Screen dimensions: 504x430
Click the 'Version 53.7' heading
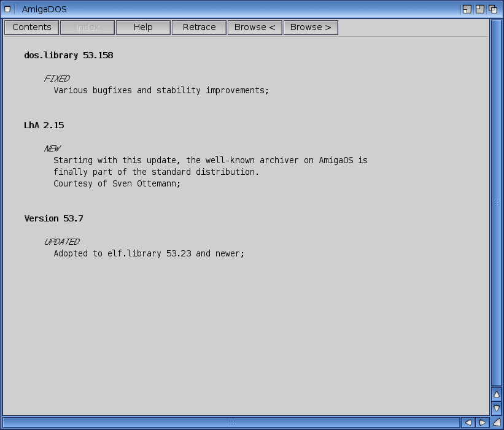[53, 219]
